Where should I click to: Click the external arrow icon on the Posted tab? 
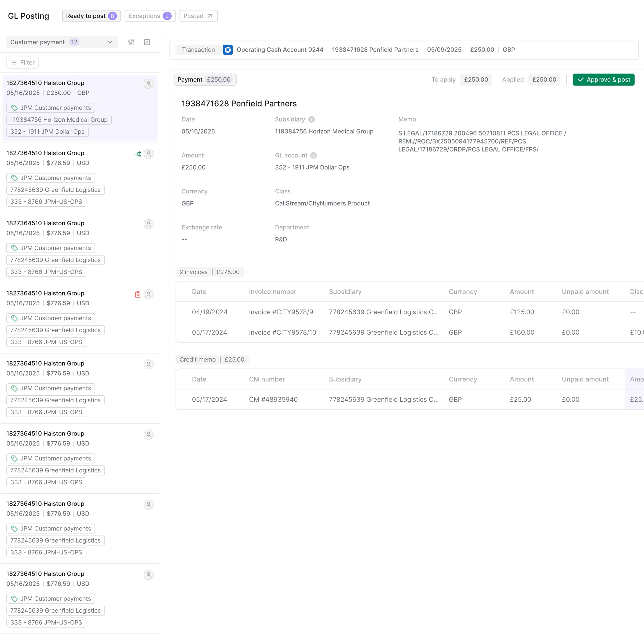point(210,16)
